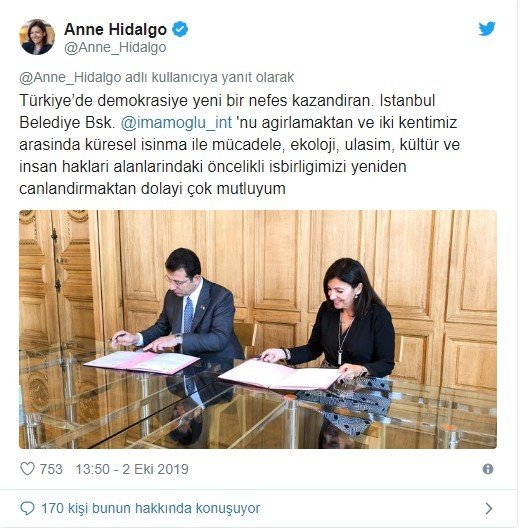
Task: Select the 'canlandirmaktan dolayi çok mutluyum' line
Action: (x=152, y=188)
